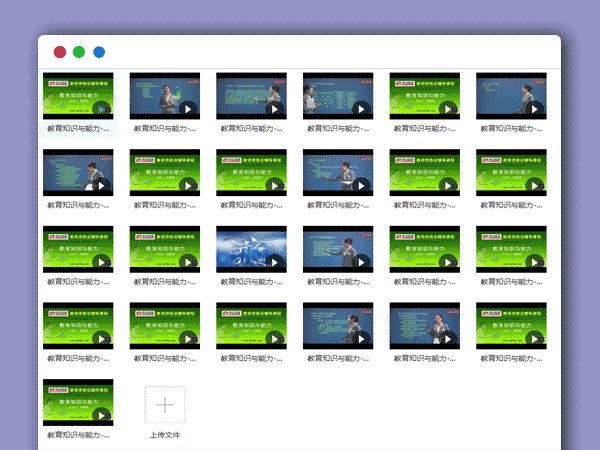Click the title under second row's last video
Screen dimensions: 600x450
511,206
